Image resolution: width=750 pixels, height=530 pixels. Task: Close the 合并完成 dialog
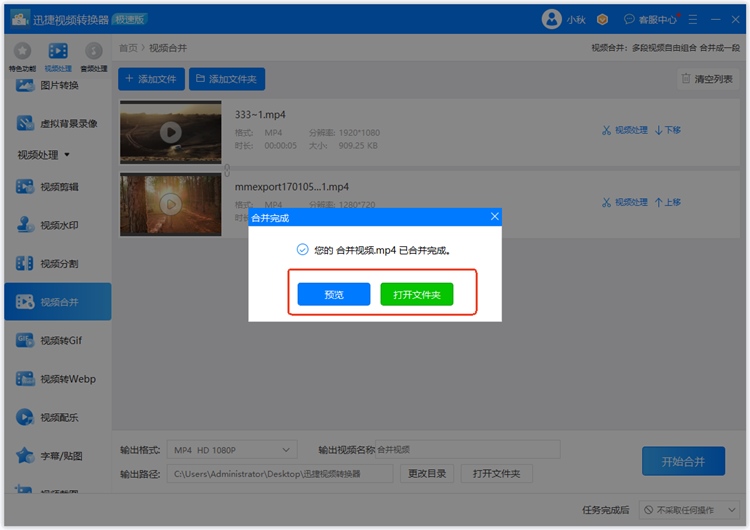495,217
